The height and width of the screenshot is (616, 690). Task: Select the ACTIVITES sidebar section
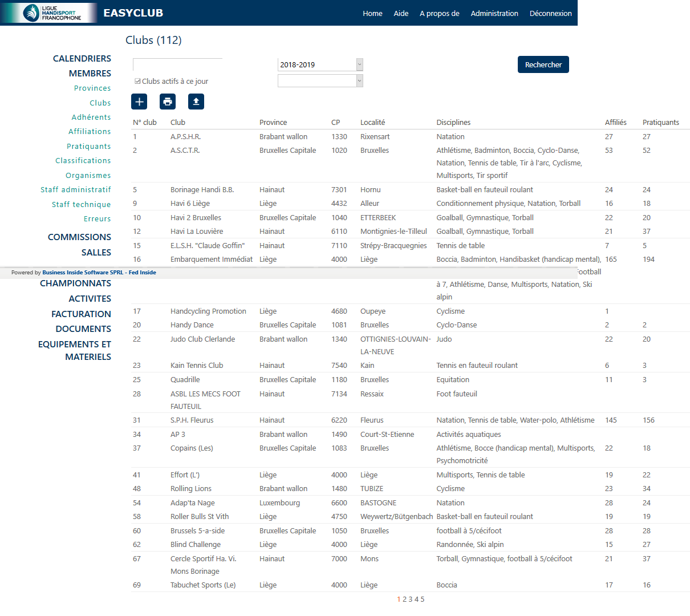[x=90, y=298]
